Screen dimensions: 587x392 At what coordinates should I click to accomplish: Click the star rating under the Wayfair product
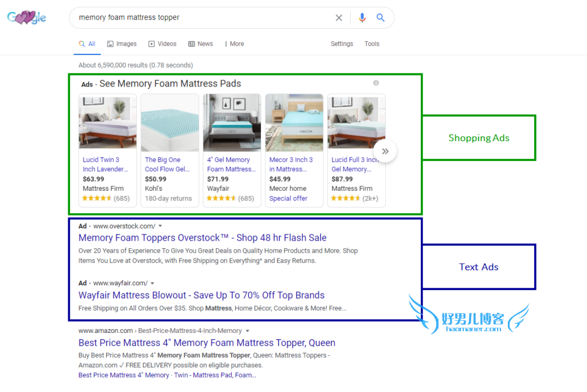click(221, 198)
